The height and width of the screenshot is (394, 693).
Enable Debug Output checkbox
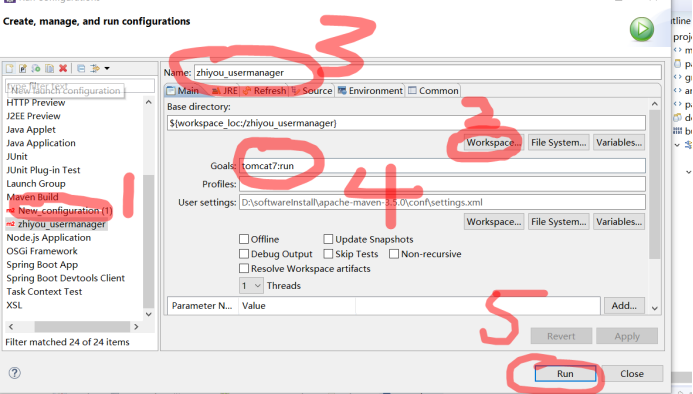244,254
